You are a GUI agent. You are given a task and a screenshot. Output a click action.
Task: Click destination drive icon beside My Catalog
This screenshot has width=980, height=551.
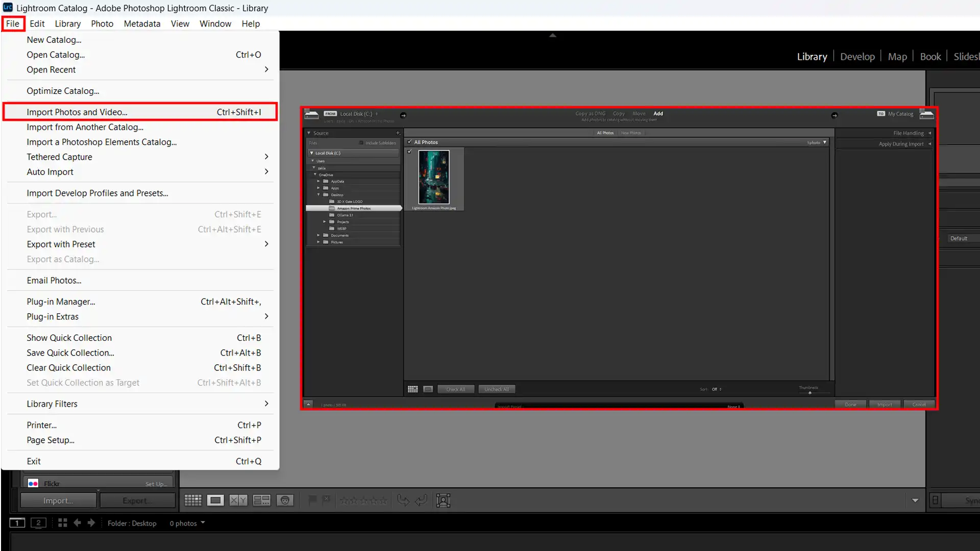926,114
